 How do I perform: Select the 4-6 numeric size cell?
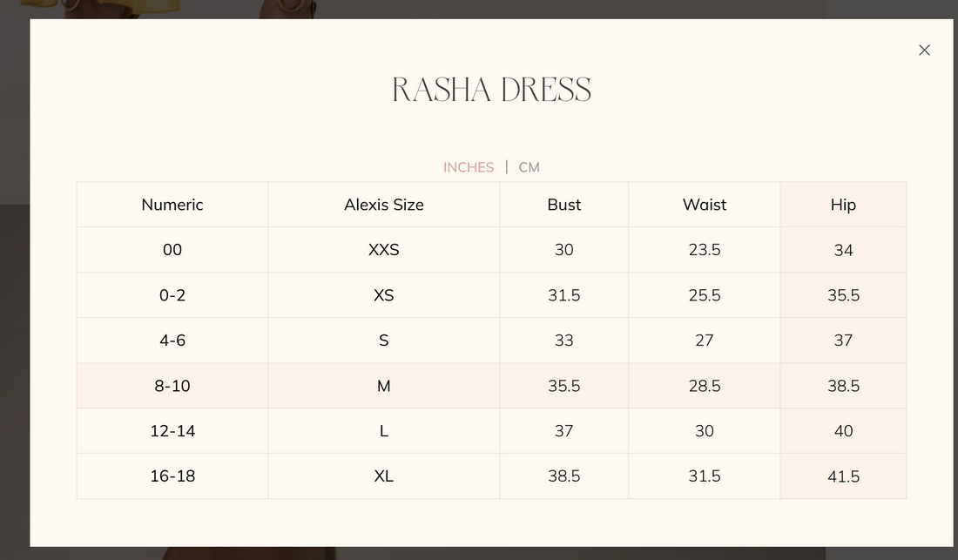172,341
